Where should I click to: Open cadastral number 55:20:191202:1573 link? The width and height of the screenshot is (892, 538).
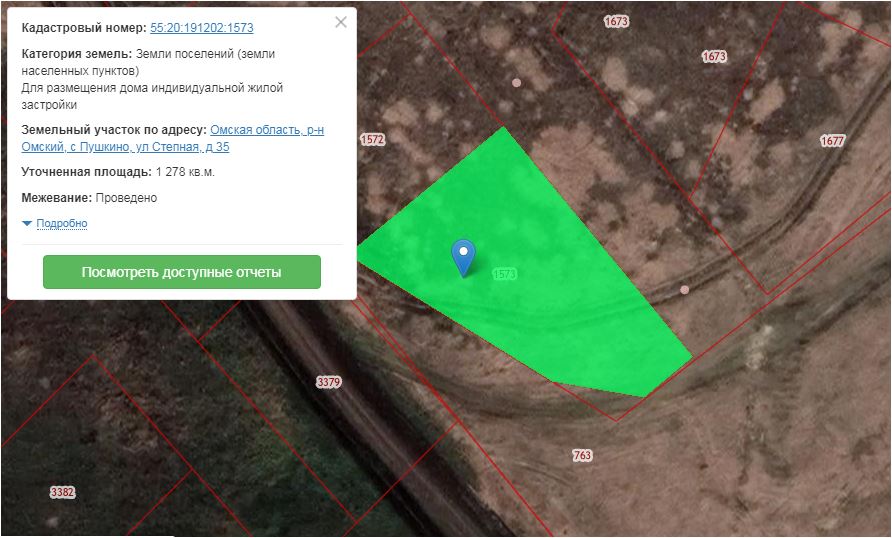click(x=202, y=28)
